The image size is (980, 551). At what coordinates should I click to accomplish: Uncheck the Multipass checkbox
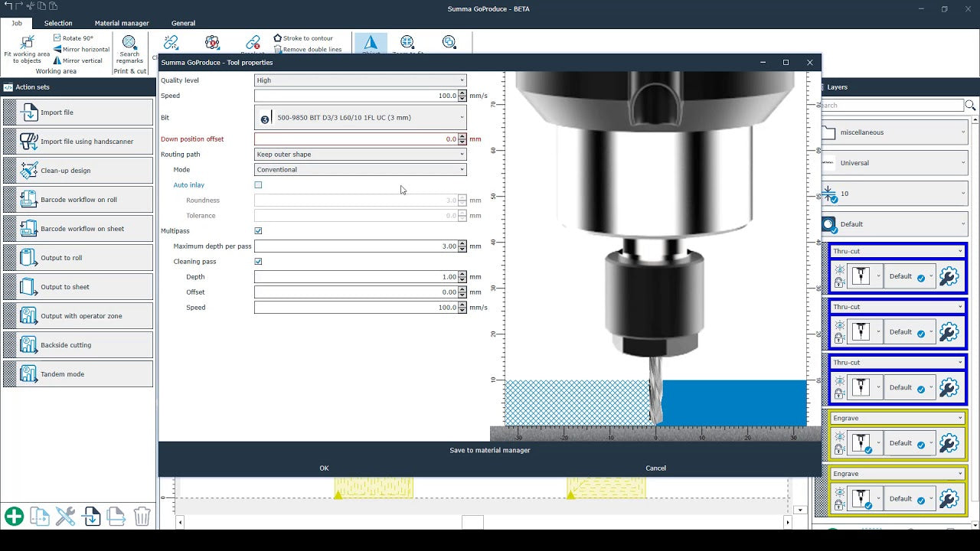point(258,230)
